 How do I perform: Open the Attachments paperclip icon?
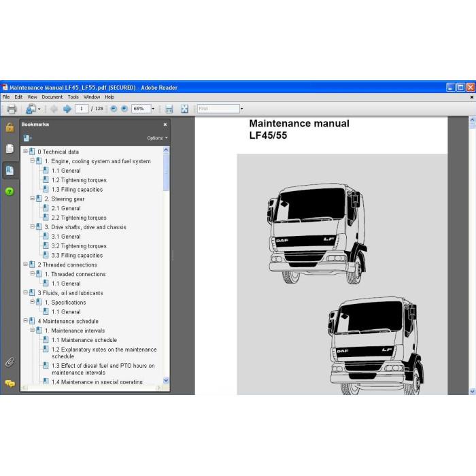[10, 362]
